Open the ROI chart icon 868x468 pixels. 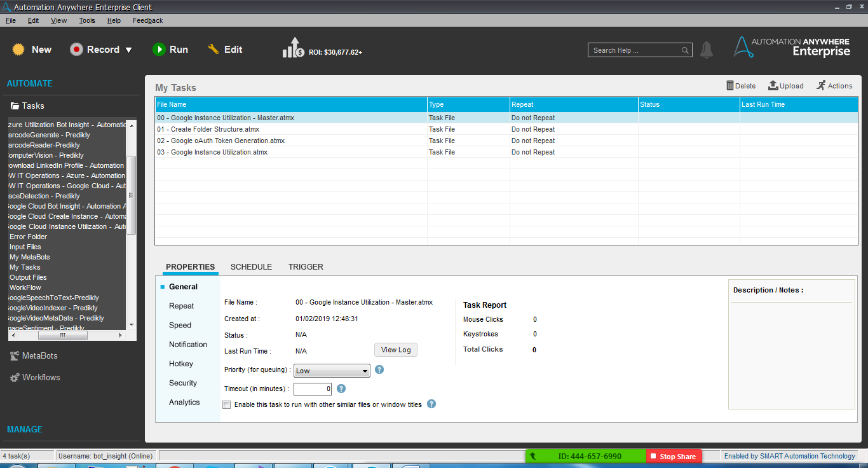point(293,48)
